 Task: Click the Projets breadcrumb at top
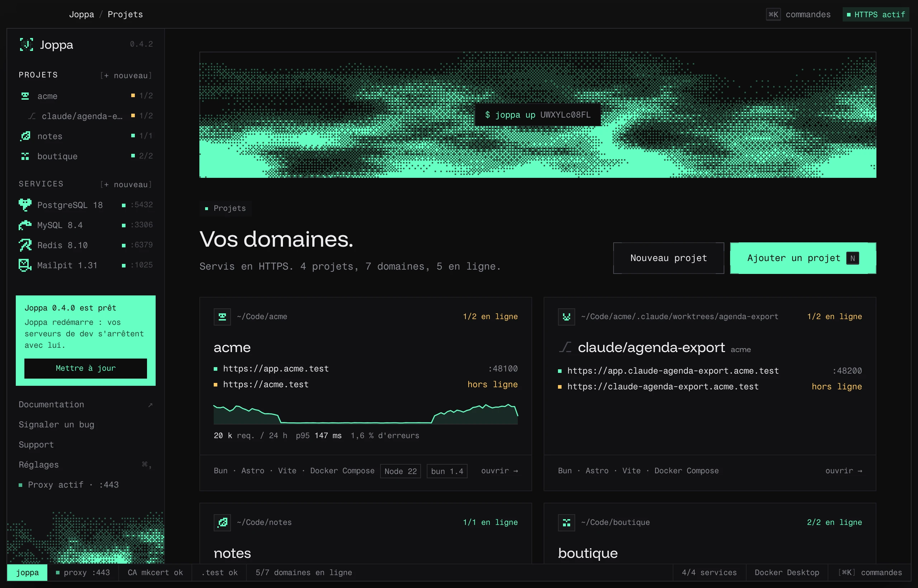tap(125, 14)
